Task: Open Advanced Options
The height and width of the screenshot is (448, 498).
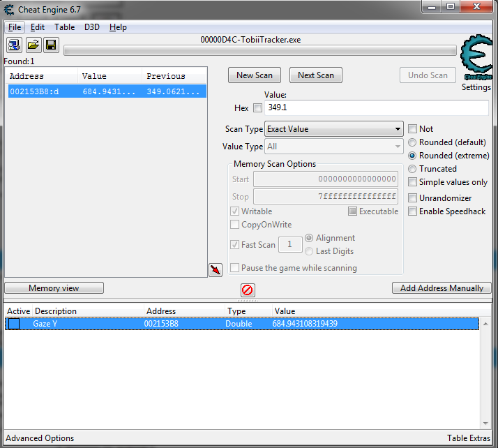Action: coord(40,438)
